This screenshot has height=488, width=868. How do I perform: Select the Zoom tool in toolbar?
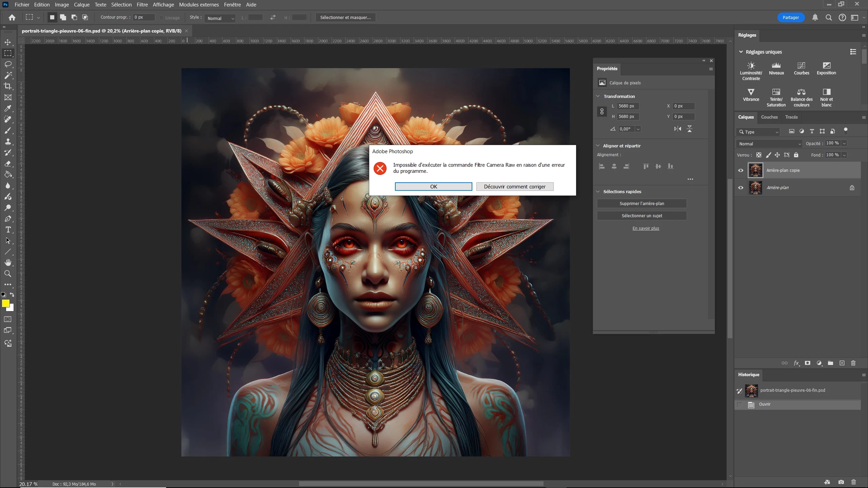coord(8,273)
